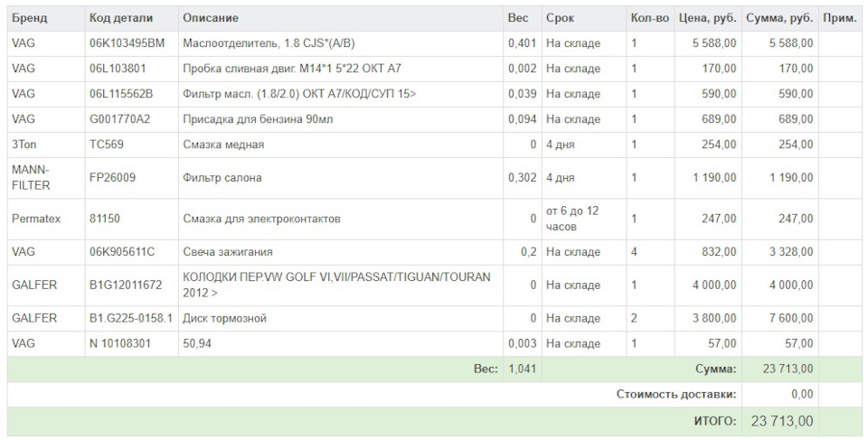Click the Прим. column header
The width and height of the screenshot is (868, 440).
[x=840, y=18]
